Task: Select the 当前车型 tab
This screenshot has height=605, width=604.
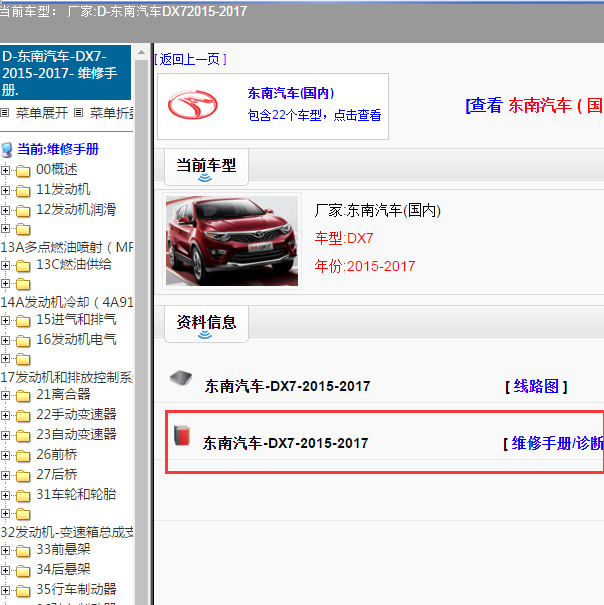Action: click(206, 167)
